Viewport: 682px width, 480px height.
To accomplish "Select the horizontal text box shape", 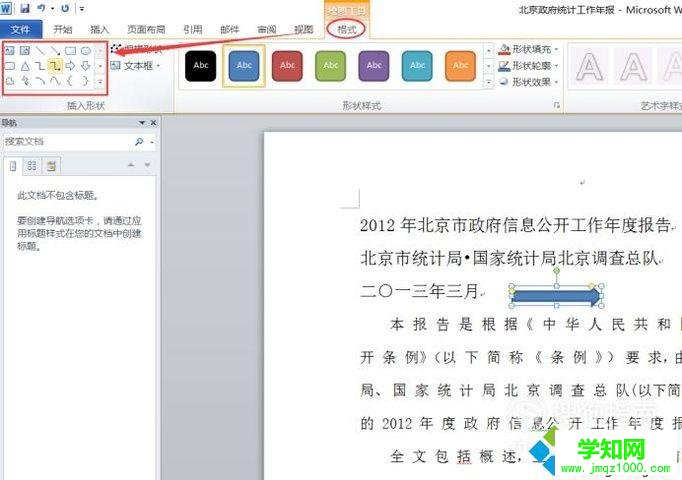I will pos(10,51).
